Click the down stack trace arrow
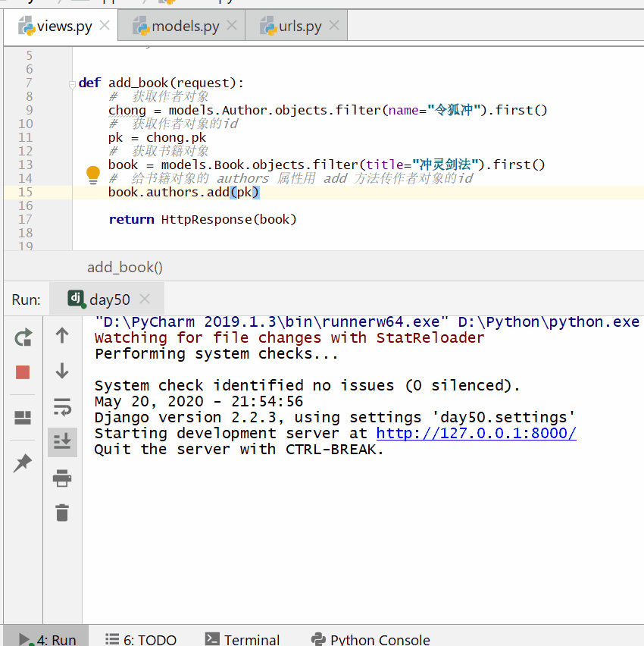Viewport: 644px width, 646px height. pyautogui.click(x=62, y=371)
